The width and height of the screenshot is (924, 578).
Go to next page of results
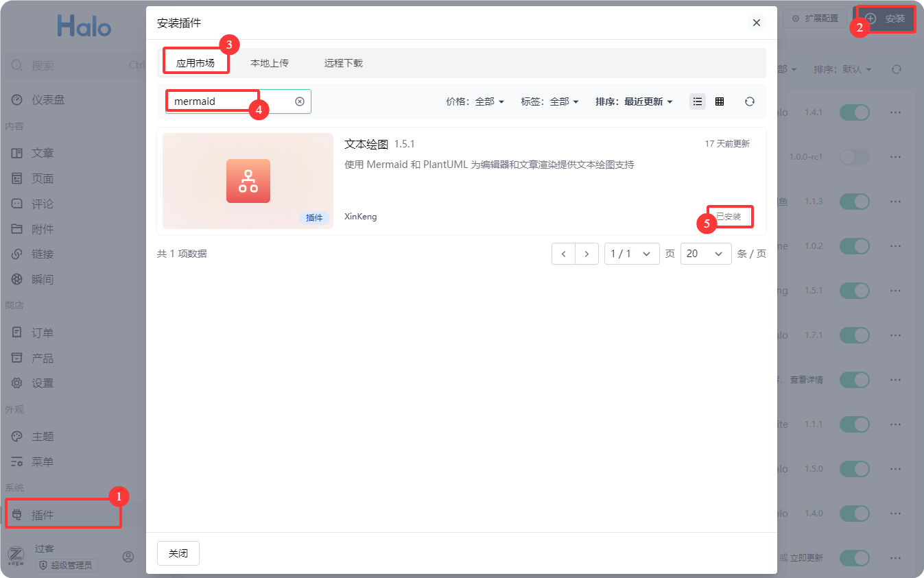[587, 254]
